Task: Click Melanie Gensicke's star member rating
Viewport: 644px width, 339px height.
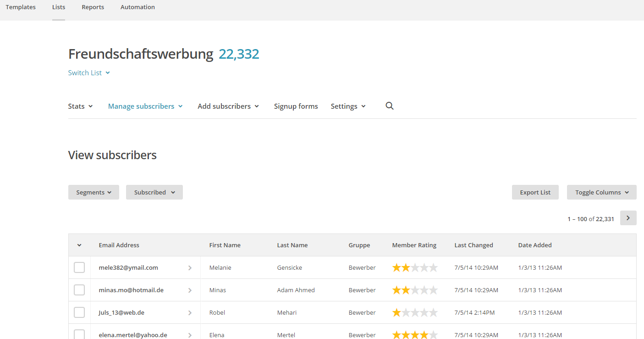Action: pyautogui.click(x=414, y=268)
